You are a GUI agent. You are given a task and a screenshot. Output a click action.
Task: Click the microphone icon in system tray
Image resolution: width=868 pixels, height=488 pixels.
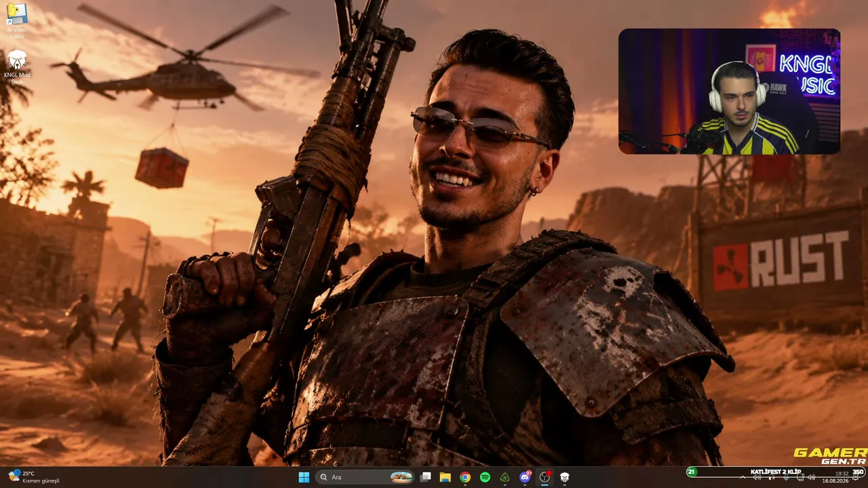point(786,477)
